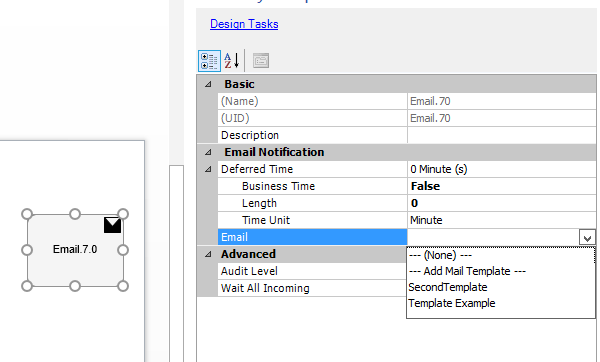Select the Email property row
Image resolution: width=600 pixels, height=362 pixels.
point(313,237)
